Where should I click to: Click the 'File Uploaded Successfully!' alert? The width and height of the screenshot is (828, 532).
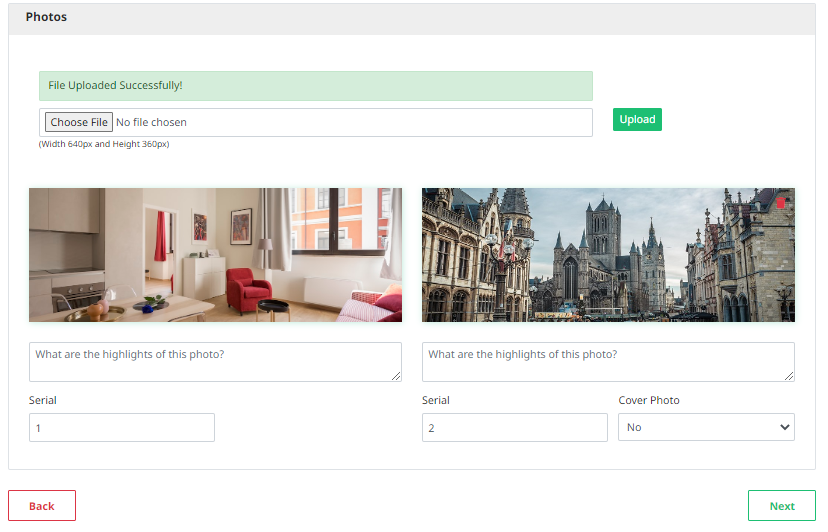(x=315, y=86)
